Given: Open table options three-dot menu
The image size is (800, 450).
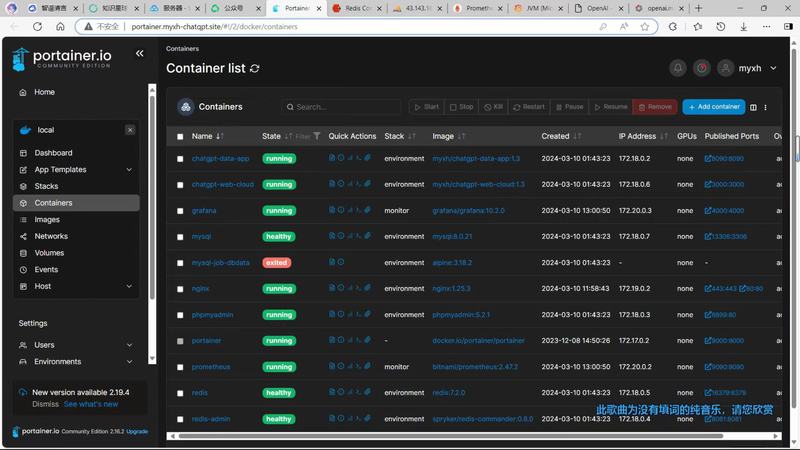Looking at the screenshot, I should (765, 107).
